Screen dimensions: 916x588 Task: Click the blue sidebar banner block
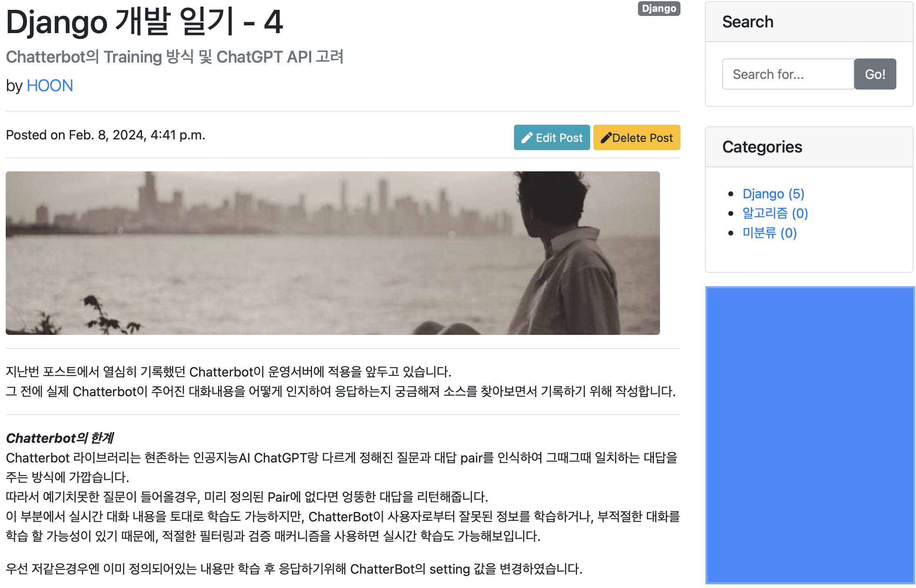tap(810, 435)
